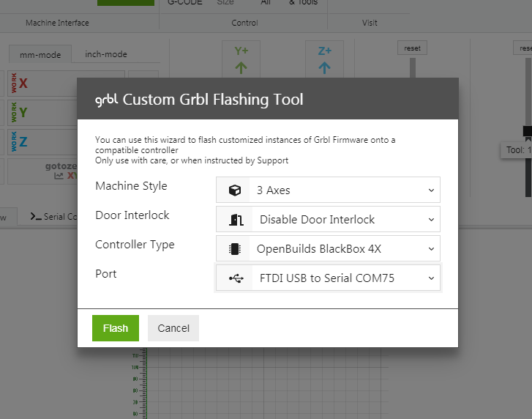532x419 pixels.
Task: Open the Controller Type dropdown
Action: [329, 248]
